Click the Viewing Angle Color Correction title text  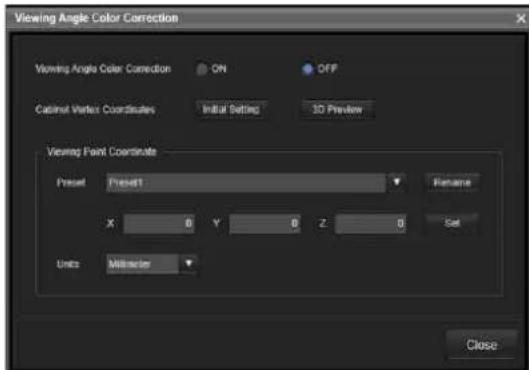coord(96,18)
